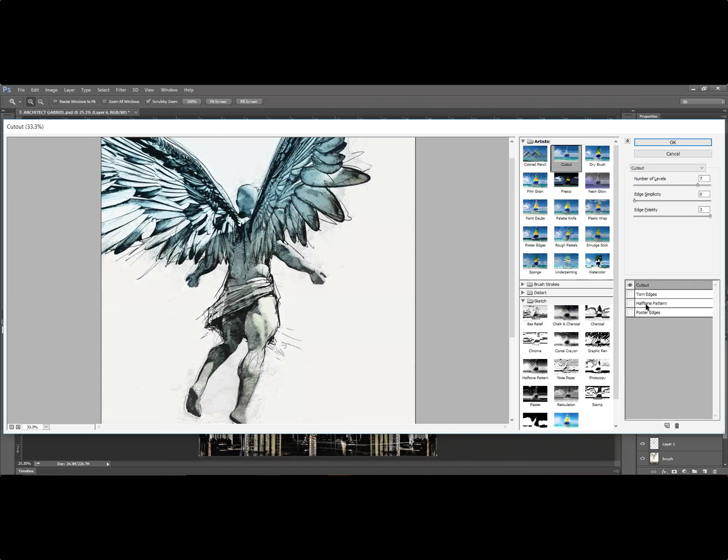Click the Fit Screen button
Screen dimensions: 728x560
click(x=218, y=101)
